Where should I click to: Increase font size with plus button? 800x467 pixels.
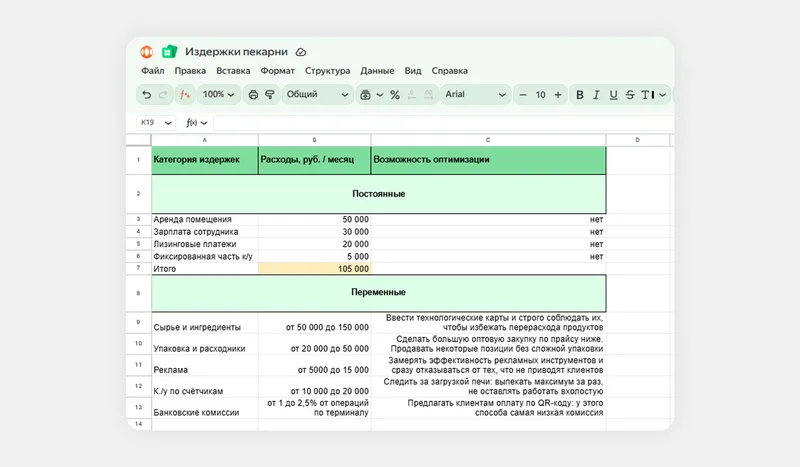click(x=558, y=94)
